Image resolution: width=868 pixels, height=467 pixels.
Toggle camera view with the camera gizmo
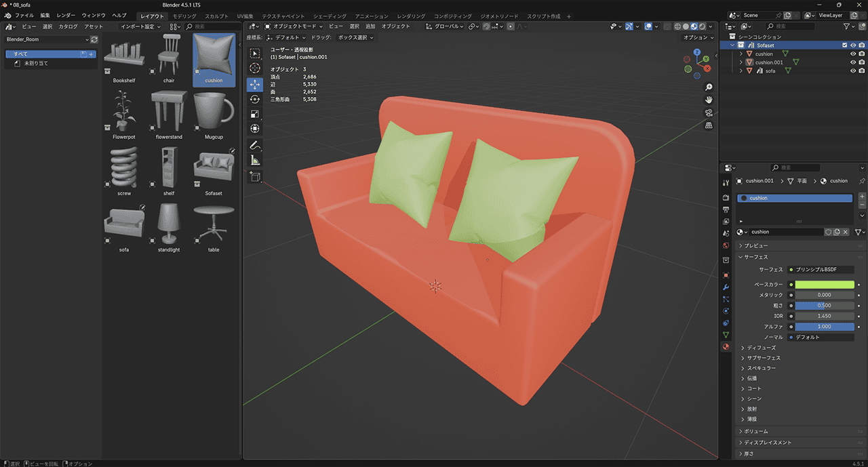pos(709,113)
